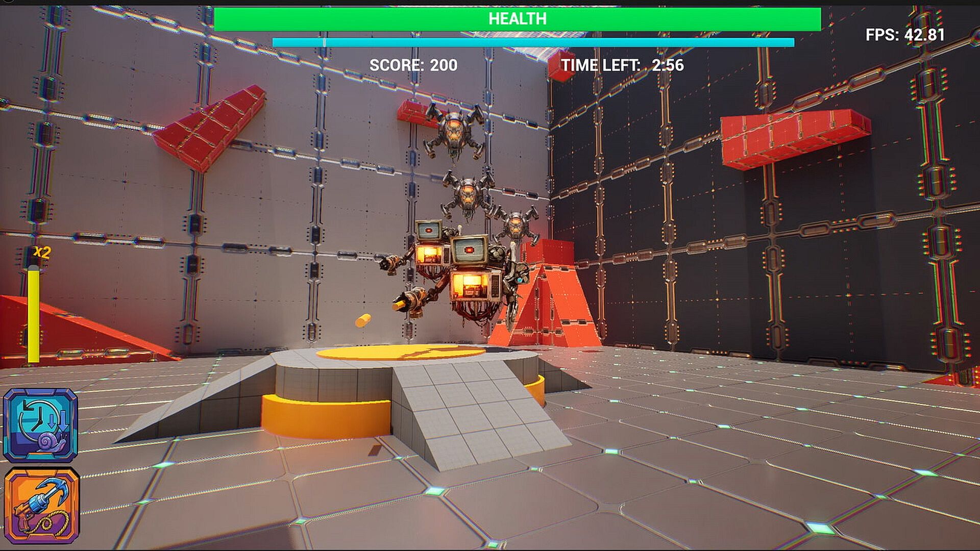The image size is (980, 551).
Task: Click the TIME LEFT 2:56 timer
Action: click(622, 65)
